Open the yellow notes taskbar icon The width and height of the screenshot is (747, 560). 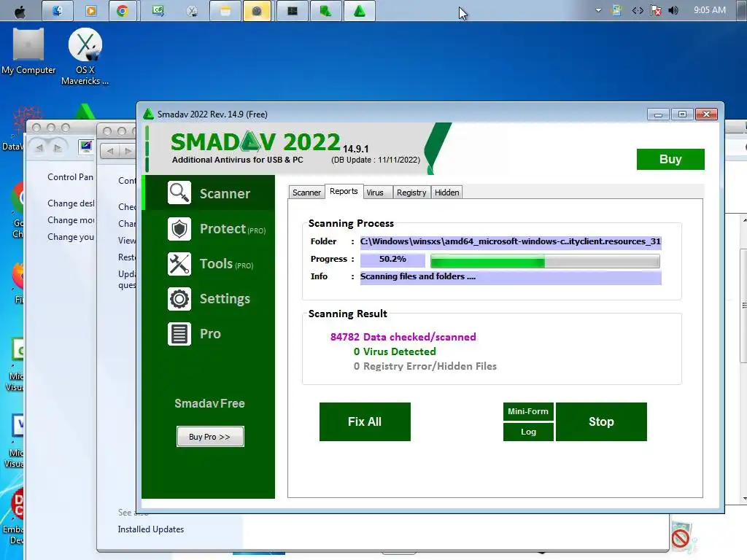point(225,10)
